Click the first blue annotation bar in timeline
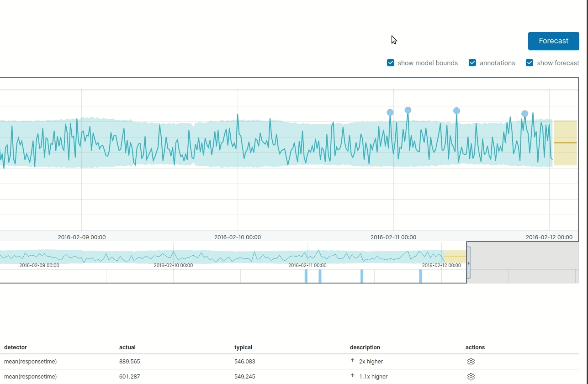Image resolution: width=588 pixels, height=384 pixels. [x=305, y=276]
